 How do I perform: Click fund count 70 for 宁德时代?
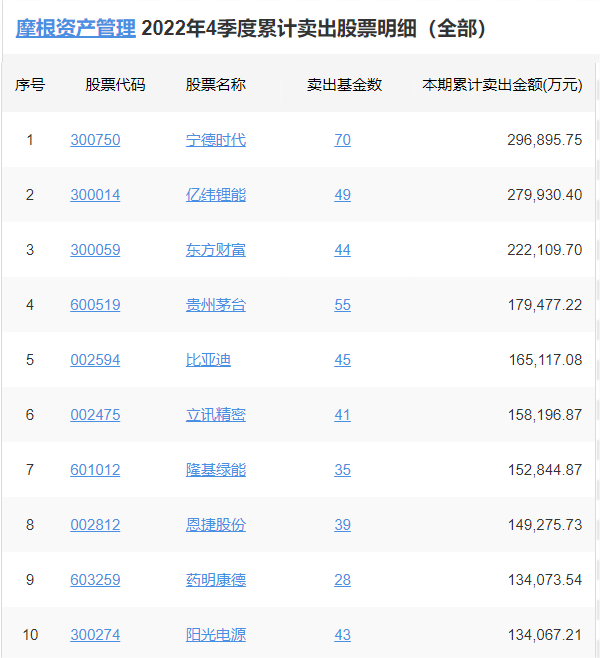coord(343,140)
